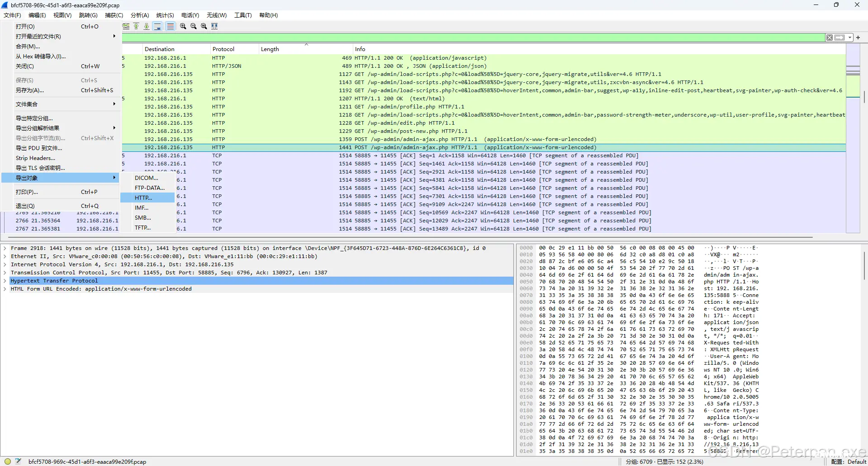Choose 打开(O) from the file menu
This screenshot has width=868, height=466.
(x=61, y=27)
